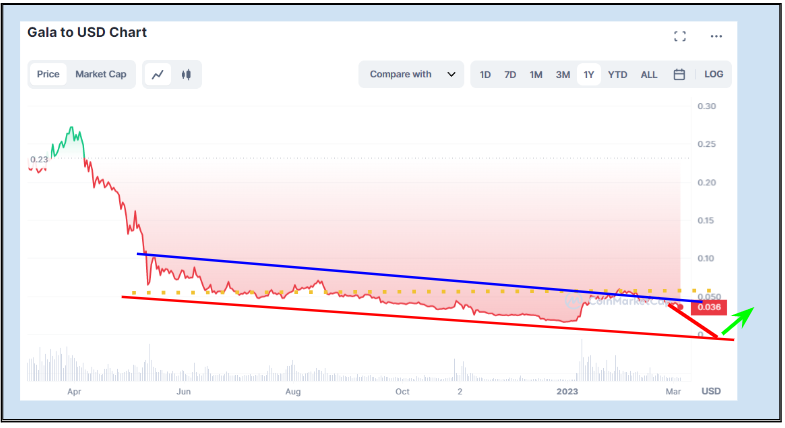Image resolution: width=785 pixels, height=428 pixels.
Task: Set the chart range to 3M
Action: [563, 75]
